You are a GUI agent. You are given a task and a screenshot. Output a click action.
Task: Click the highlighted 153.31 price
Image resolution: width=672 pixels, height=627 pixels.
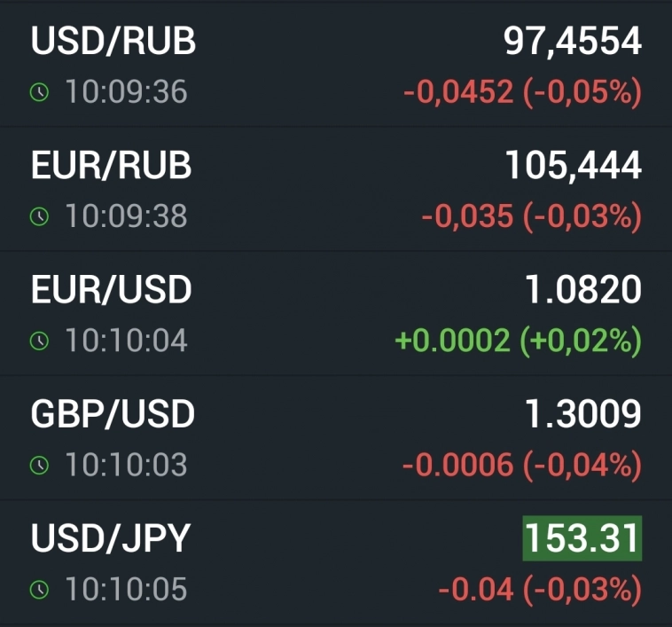click(x=582, y=539)
